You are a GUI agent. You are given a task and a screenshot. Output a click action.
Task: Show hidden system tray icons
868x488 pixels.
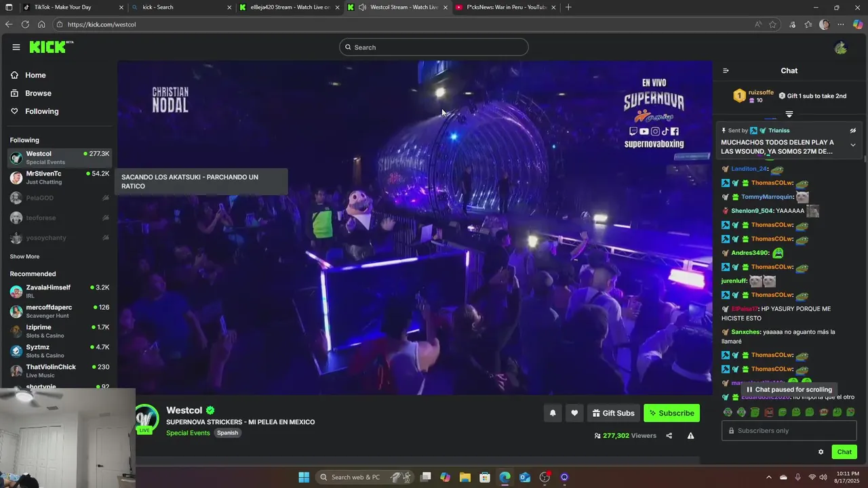point(769,477)
